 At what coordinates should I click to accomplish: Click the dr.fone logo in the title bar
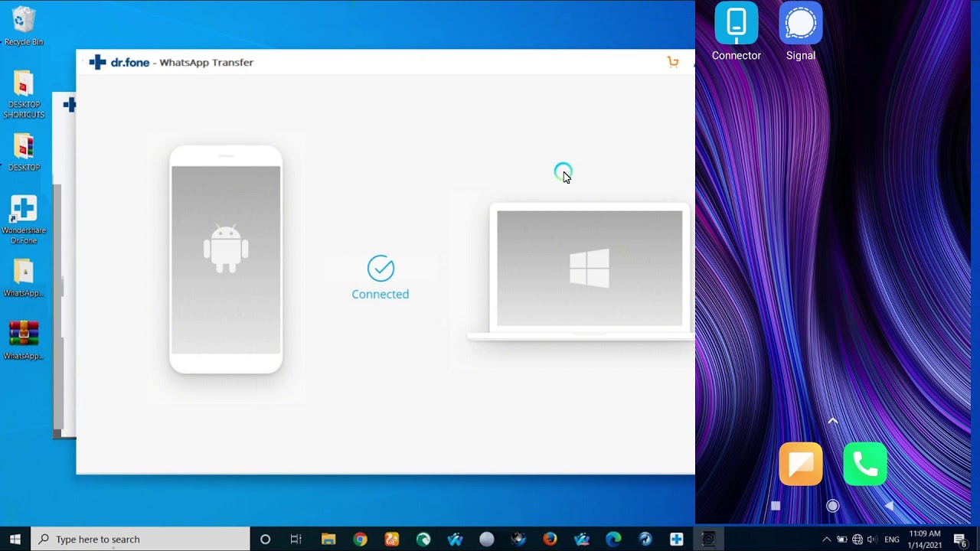point(119,62)
